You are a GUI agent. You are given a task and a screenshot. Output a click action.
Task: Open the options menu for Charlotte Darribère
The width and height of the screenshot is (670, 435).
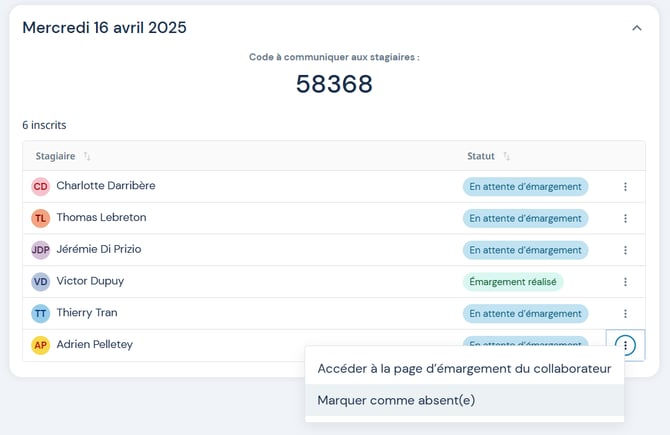(625, 187)
